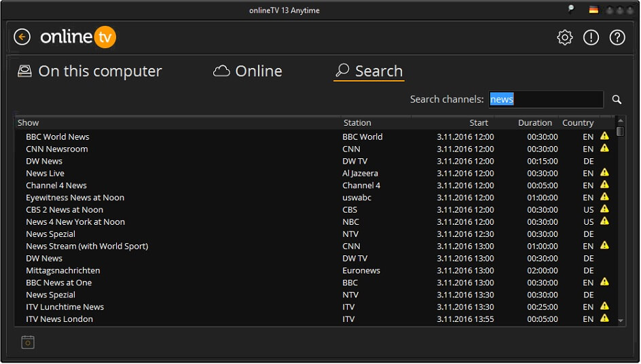Image resolution: width=641 pixels, height=364 pixels.
Task: Switch to On this computer tab
Action: [90, 71]
